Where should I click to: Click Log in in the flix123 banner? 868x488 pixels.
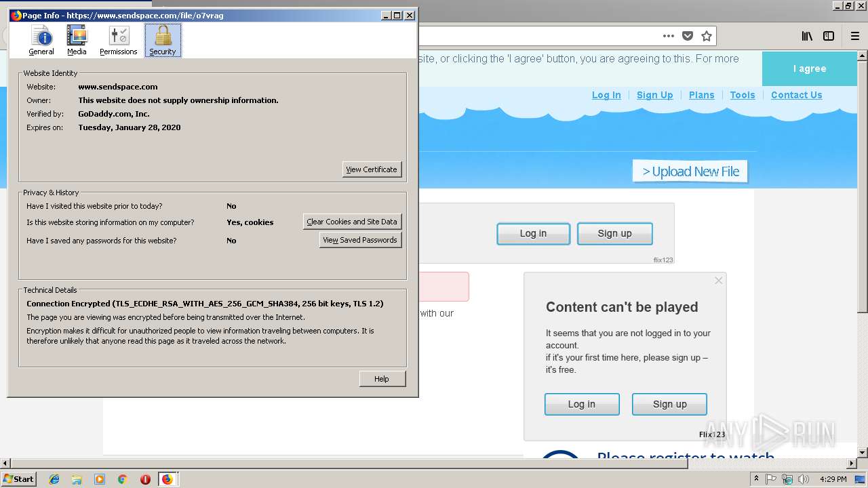pyautogui.click(x=533, y=233)
